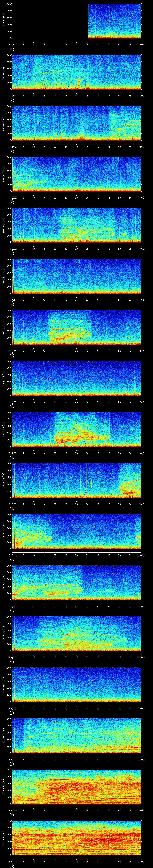Viewport: 153px width, 868px height.
Task: Select the spectrogram panel starting at 7:10:00
Action: click(x=77, y=72)
